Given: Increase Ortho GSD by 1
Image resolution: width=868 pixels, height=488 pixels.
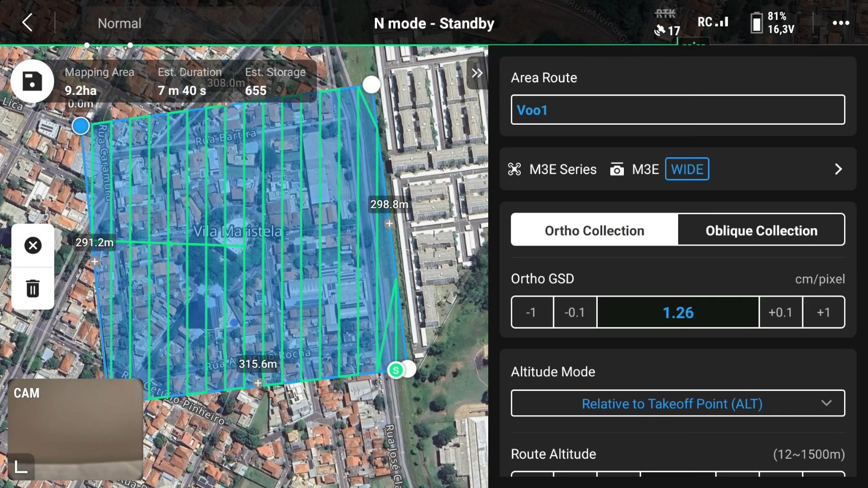Looking at the screenshot, I should coord(823,312).
